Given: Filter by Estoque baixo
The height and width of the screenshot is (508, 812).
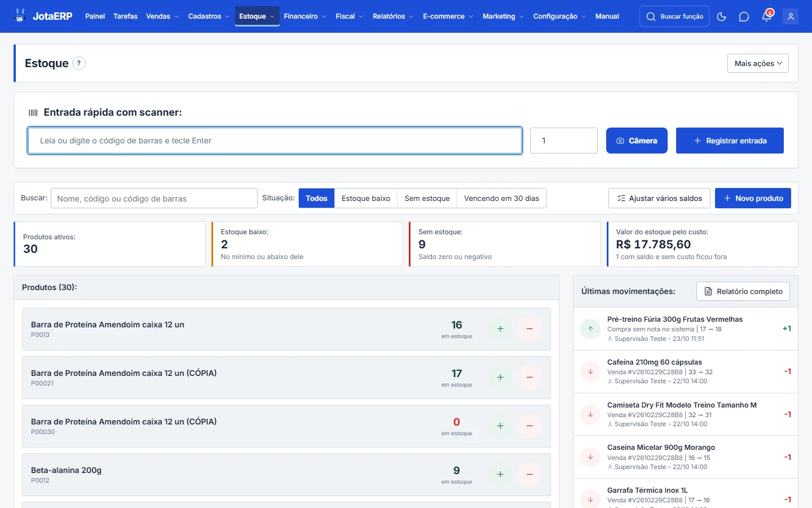Looking at the screenshot, I should 366,198.
